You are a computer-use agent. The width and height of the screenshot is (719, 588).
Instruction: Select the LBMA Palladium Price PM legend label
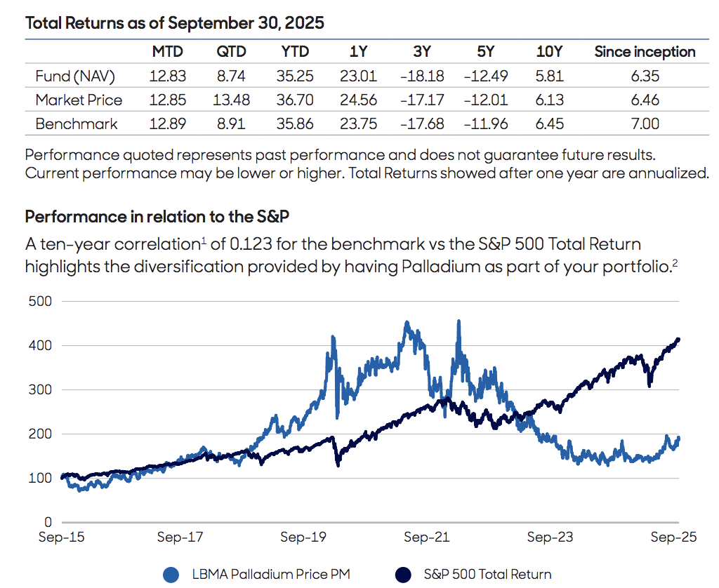(x=270, y=574)
